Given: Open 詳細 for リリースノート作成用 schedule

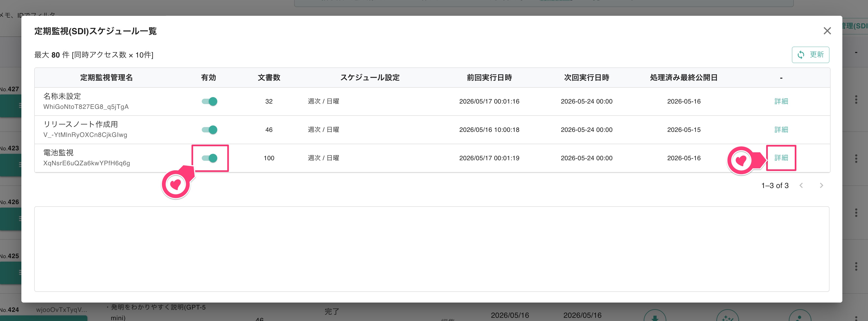Looking at the screenshot, I should [781, 129].
